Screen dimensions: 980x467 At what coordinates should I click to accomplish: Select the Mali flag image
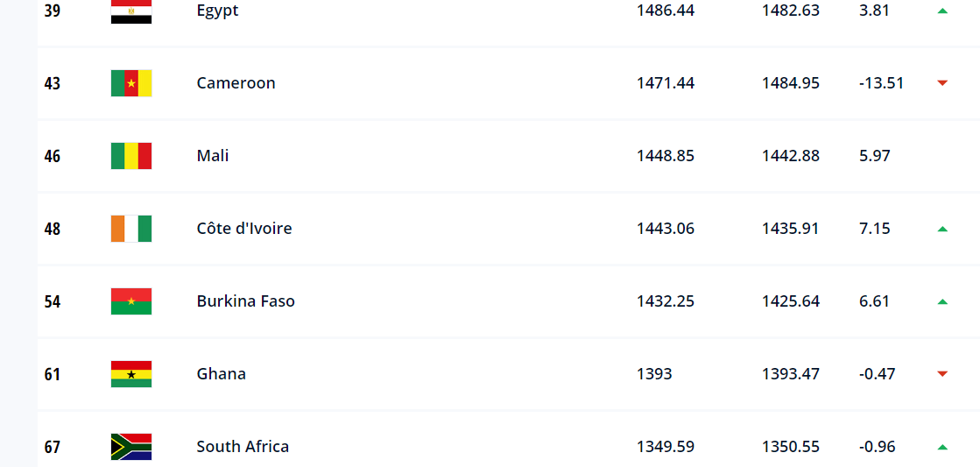pos(131,156)
